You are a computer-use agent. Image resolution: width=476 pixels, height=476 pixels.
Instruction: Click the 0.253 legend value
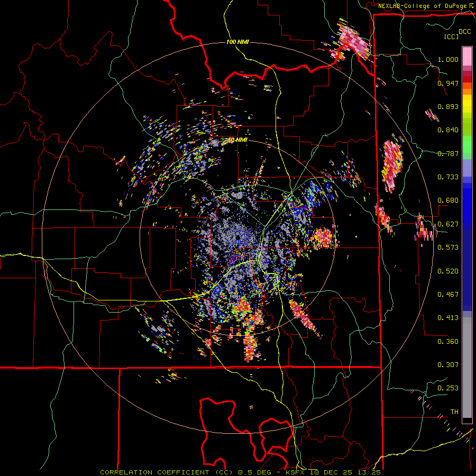(x=448, y=388)
